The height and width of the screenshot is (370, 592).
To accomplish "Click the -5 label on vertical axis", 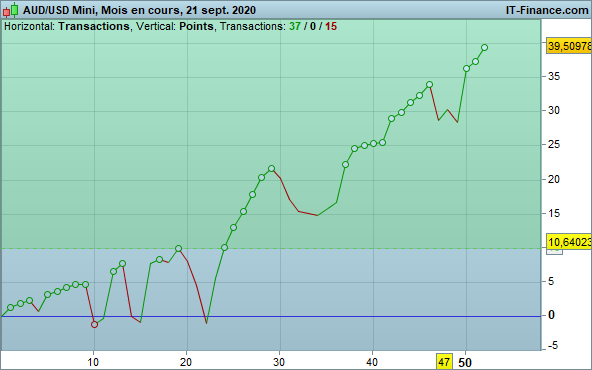I will 552,345.
